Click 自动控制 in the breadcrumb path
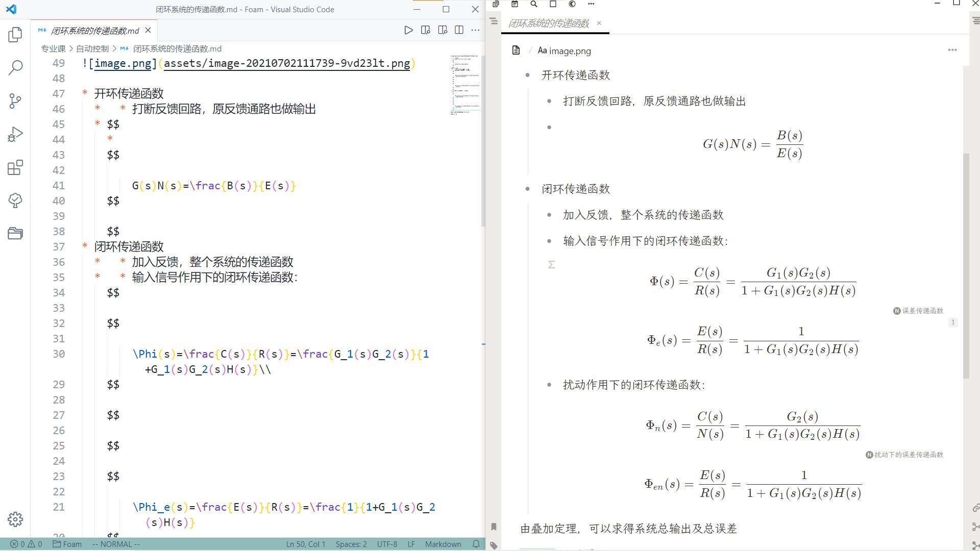The image size is (980, 551). coord(92,48)
